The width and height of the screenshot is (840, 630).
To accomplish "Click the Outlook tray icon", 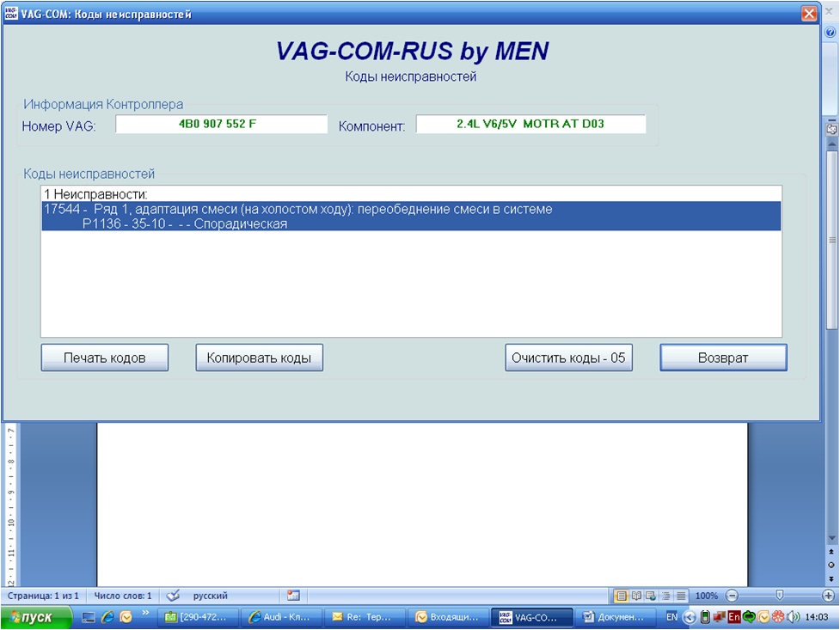I will (x=763, y=617).
